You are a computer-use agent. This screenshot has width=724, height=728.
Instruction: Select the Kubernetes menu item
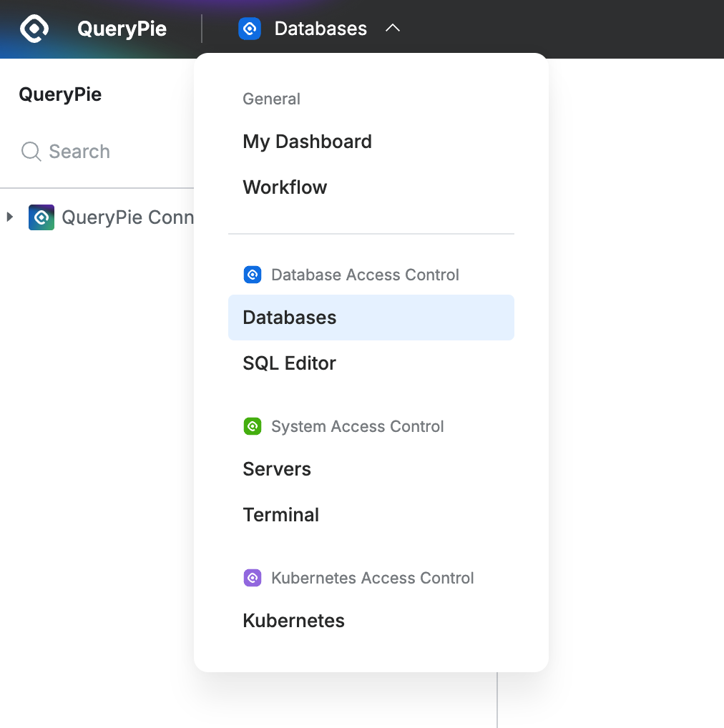click(293, 621)
